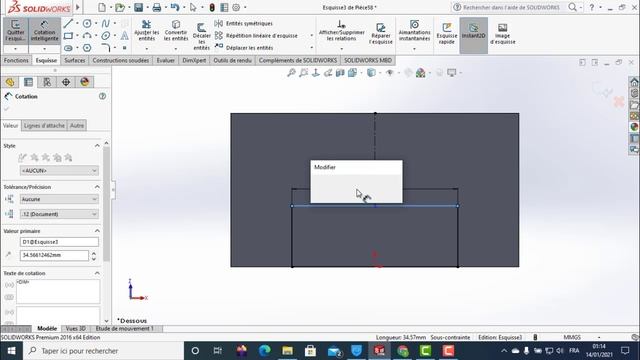Open the Outils de rendu tab
This screenshot has width=640, height=360.
coord(233,60)
